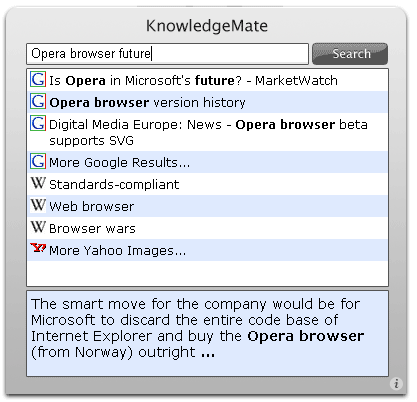Screen dimensions: 417x402
Task: Click Google icon next to 'More Google Results...'
Action: [x=38, y=161]
